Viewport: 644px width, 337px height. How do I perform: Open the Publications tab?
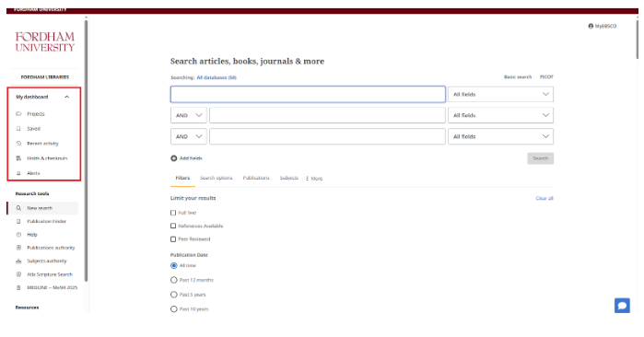point(256,178)
